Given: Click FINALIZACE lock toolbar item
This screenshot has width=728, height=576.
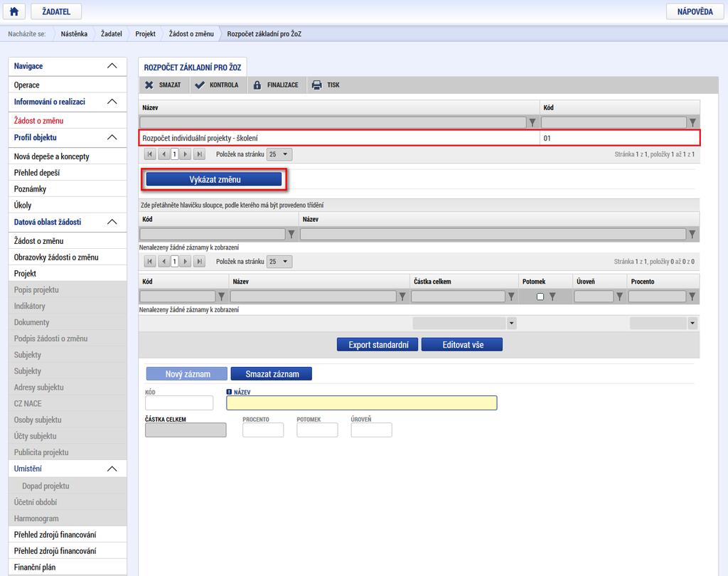Looking at the screenshot, I should pos(276,85).
